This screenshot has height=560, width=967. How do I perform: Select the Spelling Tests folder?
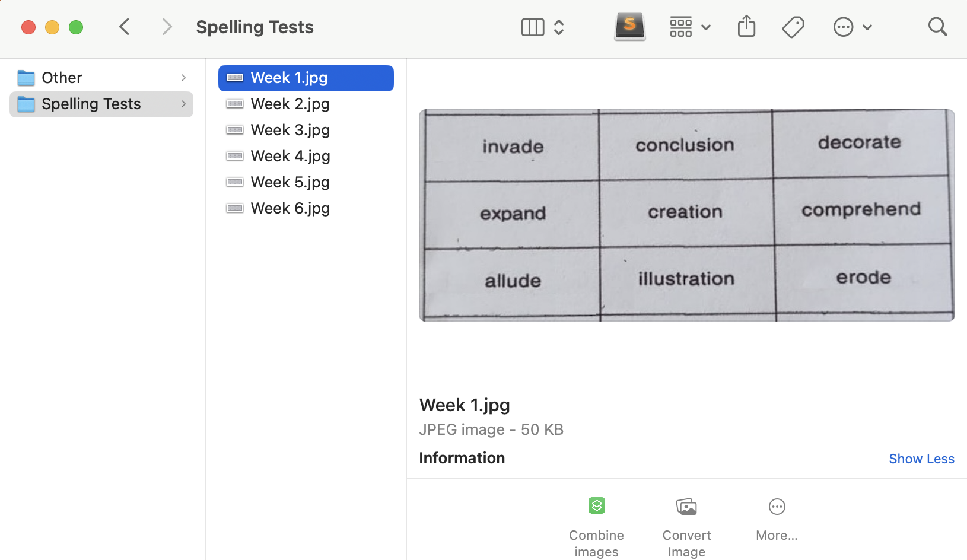(91, 104)
